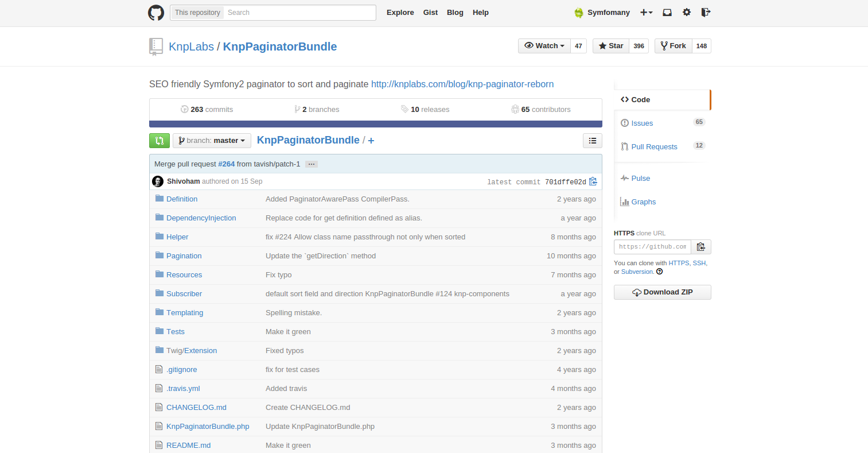Click the search repository field
Screen dimensions: 868x453
point(299,13)
